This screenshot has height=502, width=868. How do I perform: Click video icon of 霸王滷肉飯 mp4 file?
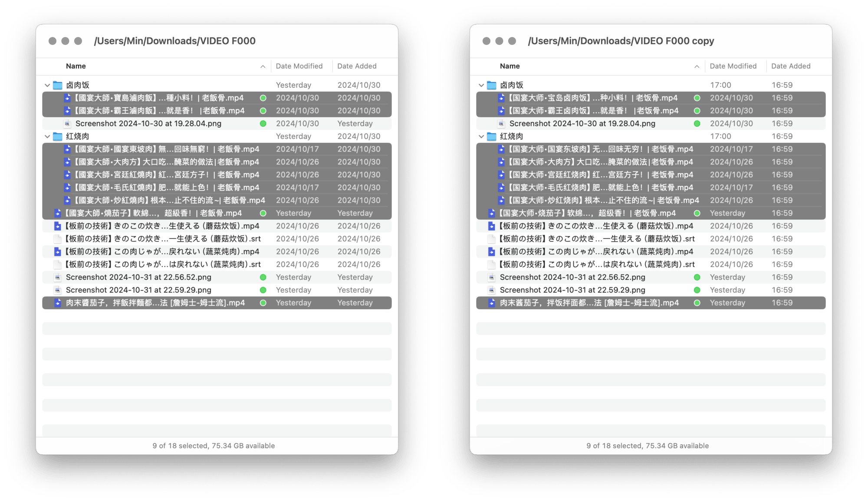67,111
